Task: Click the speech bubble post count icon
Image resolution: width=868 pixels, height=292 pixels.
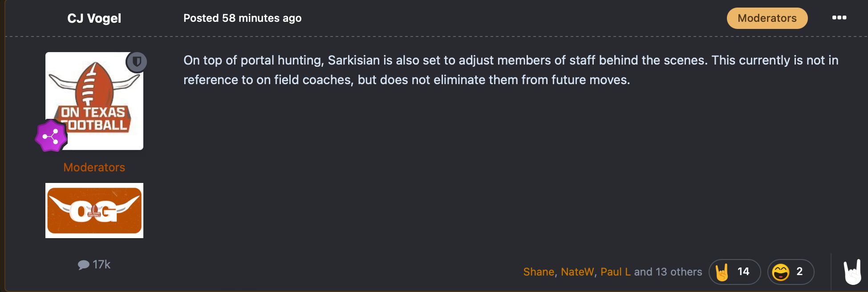Action: click(83, 265)
